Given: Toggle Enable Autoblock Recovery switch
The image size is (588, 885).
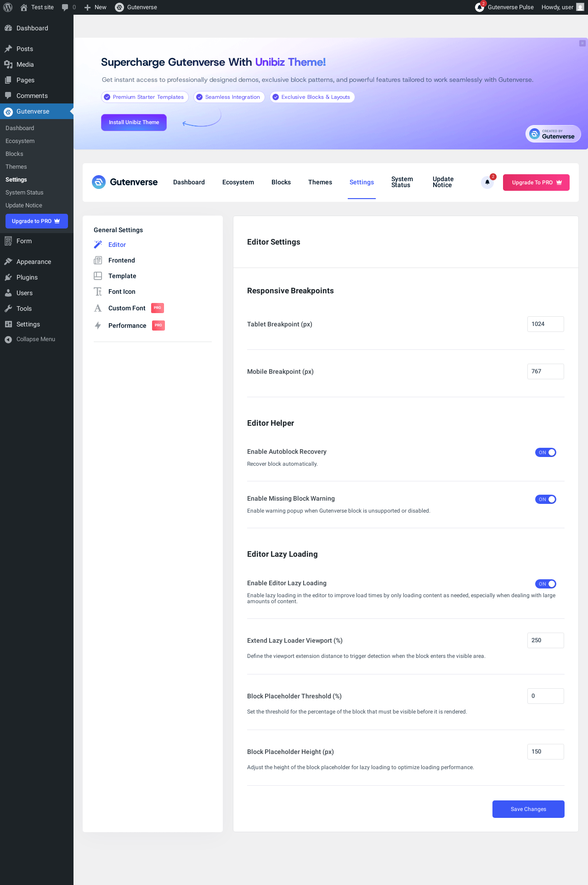Looking at the screenshot, I should [x=546, y=452].
